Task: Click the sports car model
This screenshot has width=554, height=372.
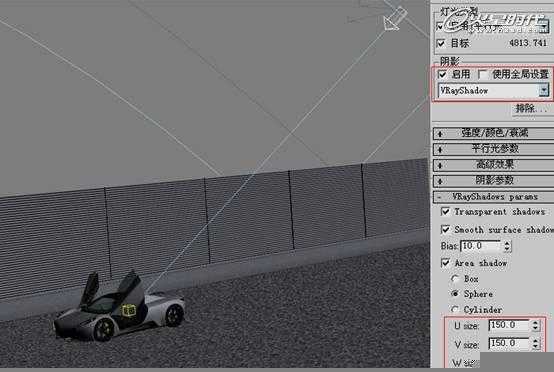Action: pos(119,306)
